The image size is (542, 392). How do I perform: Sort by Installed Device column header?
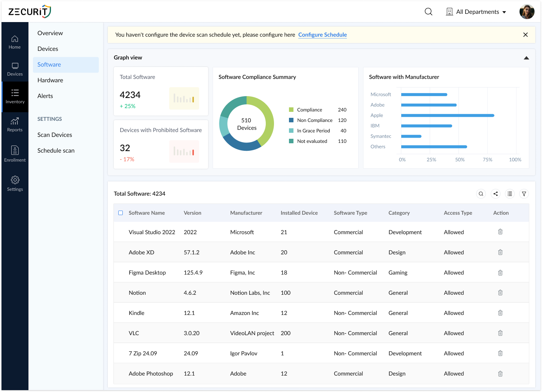(299, 213)
